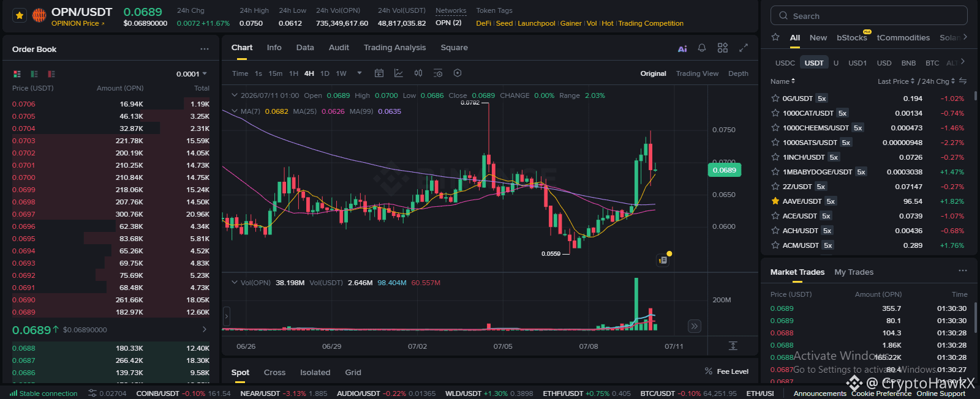Open the hexagon chart tool icon
Screen dimensions: 980x399
(458, 73)
